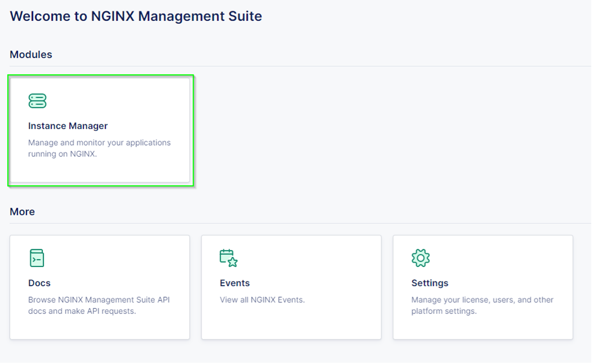This screenshot has height=364, width=593.
Task: Click the Modules section heading
Action: point(31,54)
